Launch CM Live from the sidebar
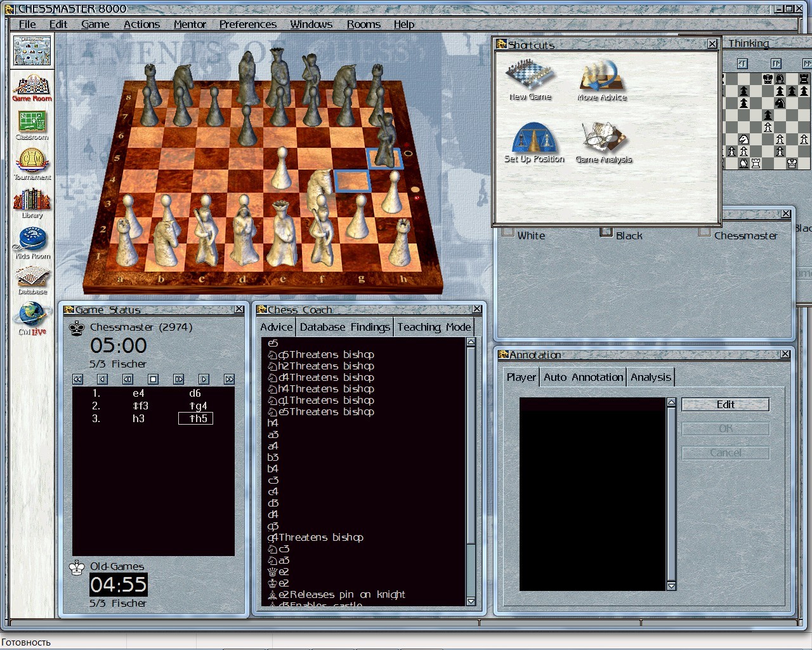This screenshot has width=812, height=650. [32, 319]
